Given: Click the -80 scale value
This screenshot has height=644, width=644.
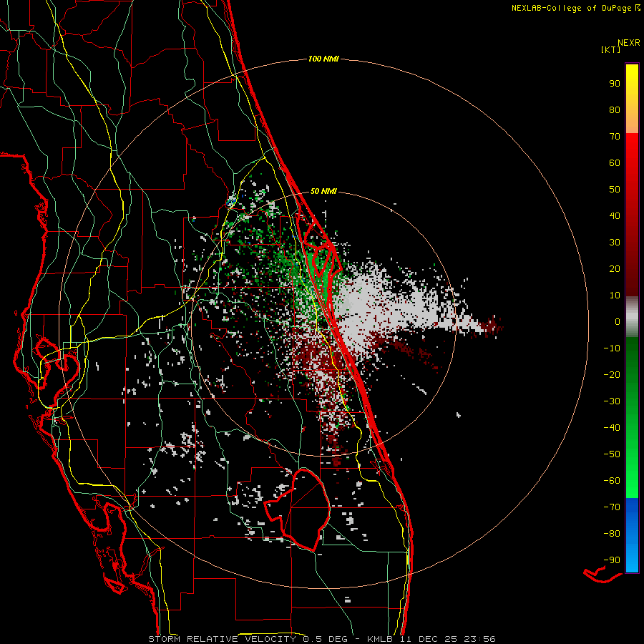Looking at the screenshot, I should (612, 534).
